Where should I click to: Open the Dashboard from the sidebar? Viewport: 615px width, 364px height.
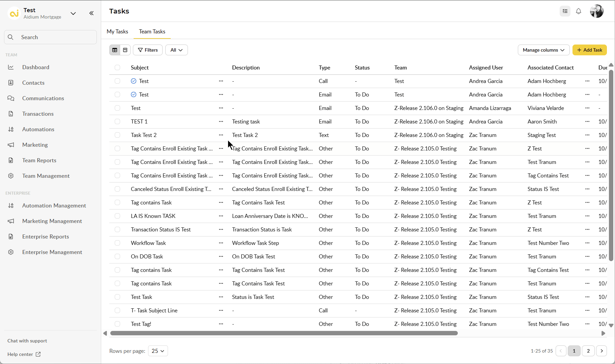coord(35,67)
